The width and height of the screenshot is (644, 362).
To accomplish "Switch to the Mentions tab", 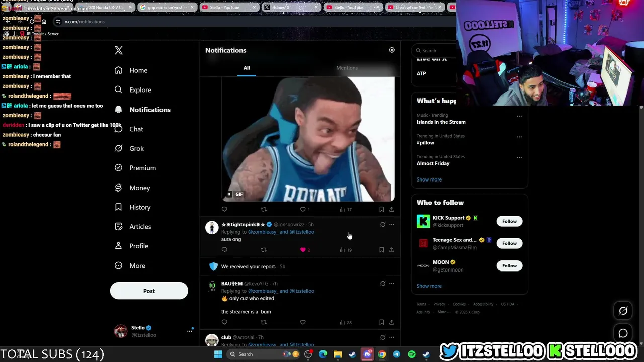I will click(x=347, y=68).
